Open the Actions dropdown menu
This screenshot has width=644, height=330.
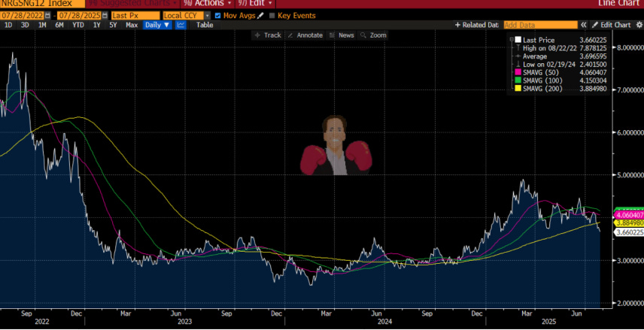pos(208,3)
